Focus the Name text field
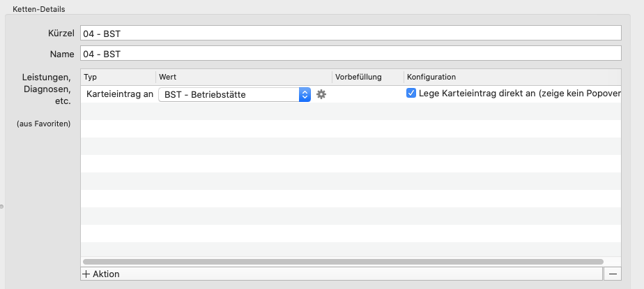This screenshot has width=644, height=289. point(351,53)
